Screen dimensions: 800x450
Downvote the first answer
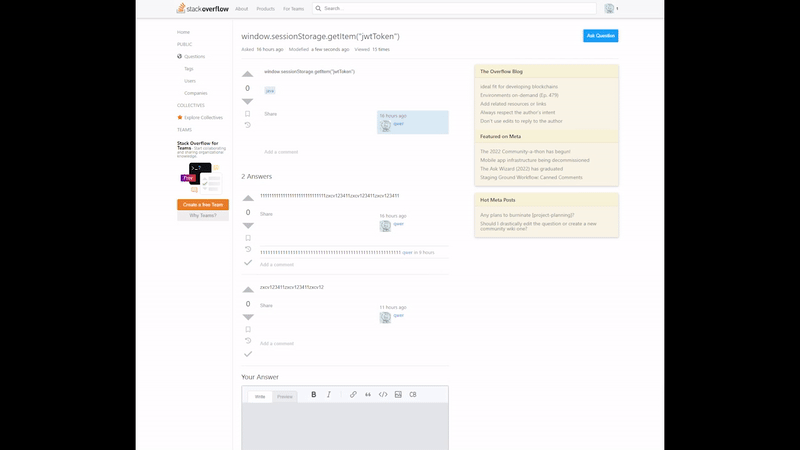click(248, 226)
